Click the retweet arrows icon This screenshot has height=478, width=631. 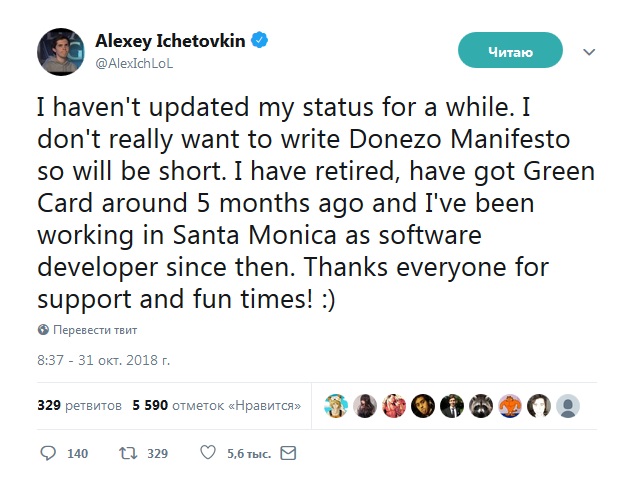(128, 453)
